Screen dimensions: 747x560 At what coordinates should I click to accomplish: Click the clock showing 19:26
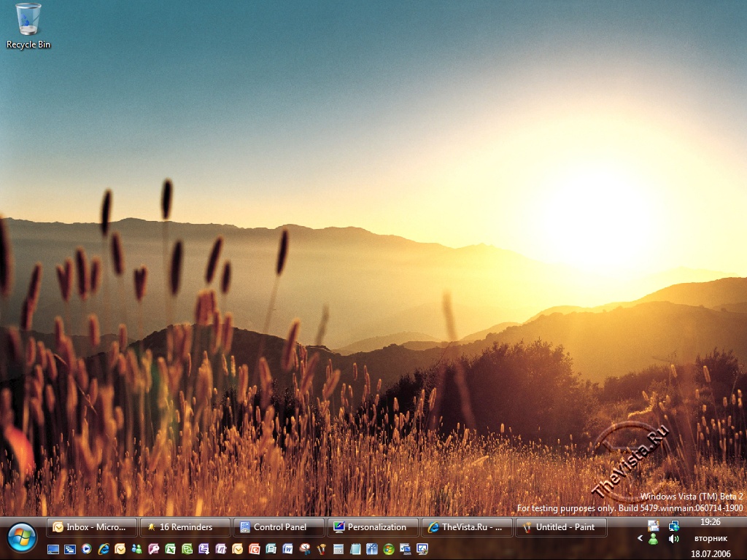pyautogui.click(x=710, y=522)
